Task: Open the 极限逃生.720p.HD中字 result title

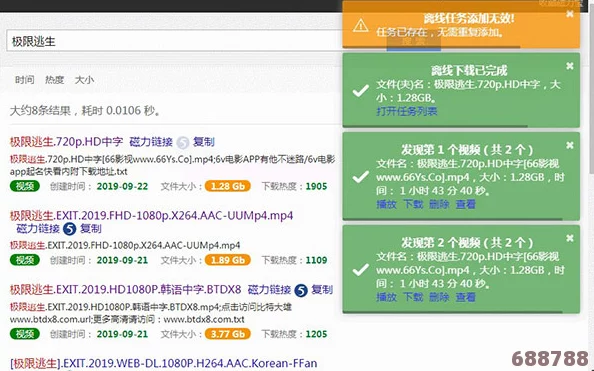Action: 66,142
